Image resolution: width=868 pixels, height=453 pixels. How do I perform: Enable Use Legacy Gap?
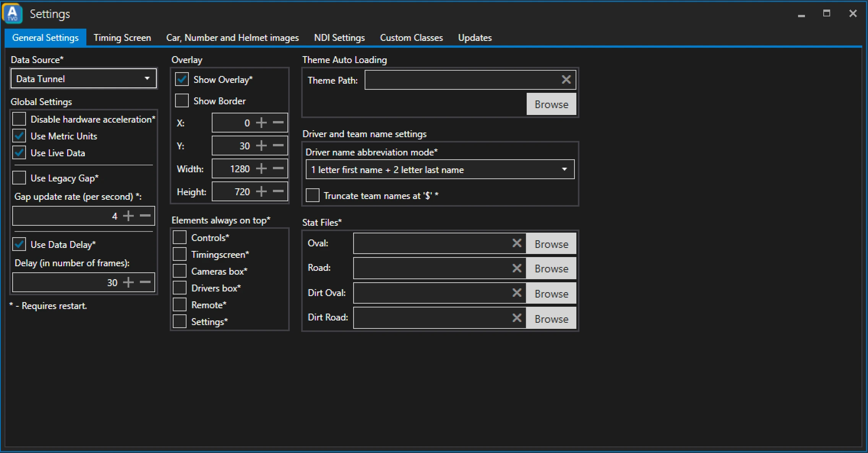click(x=19, y=178)
